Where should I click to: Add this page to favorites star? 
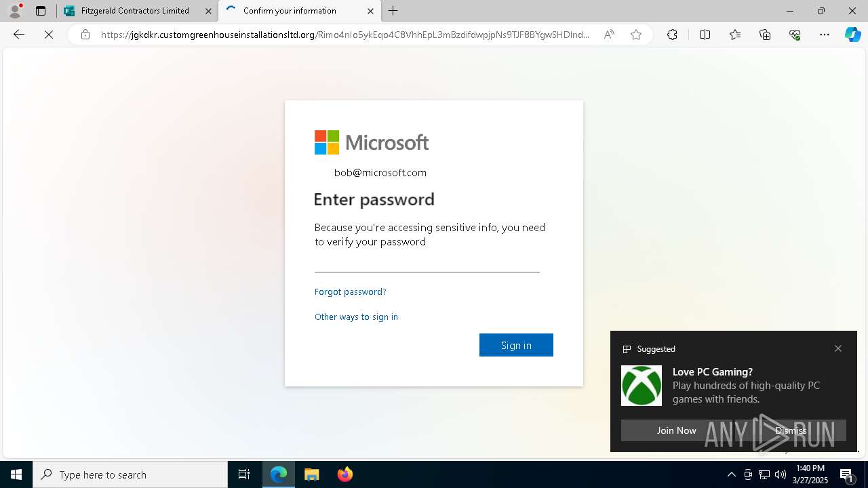pos(636,35)
